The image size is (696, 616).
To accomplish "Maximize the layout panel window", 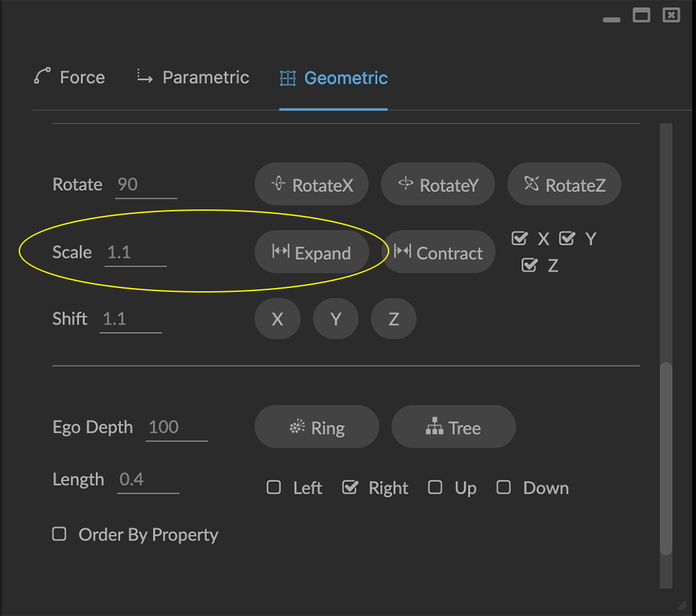I will click(641, 15).
